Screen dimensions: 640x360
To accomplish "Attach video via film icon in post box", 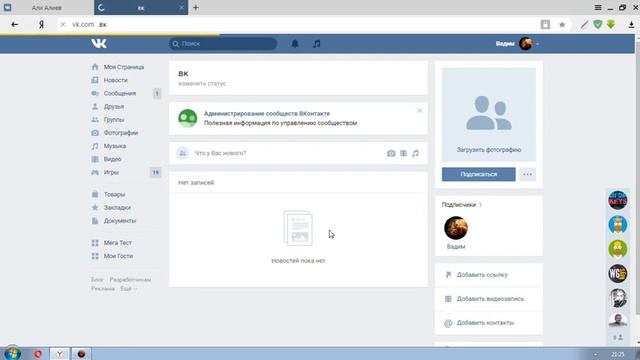I will (x=403, y=153).
